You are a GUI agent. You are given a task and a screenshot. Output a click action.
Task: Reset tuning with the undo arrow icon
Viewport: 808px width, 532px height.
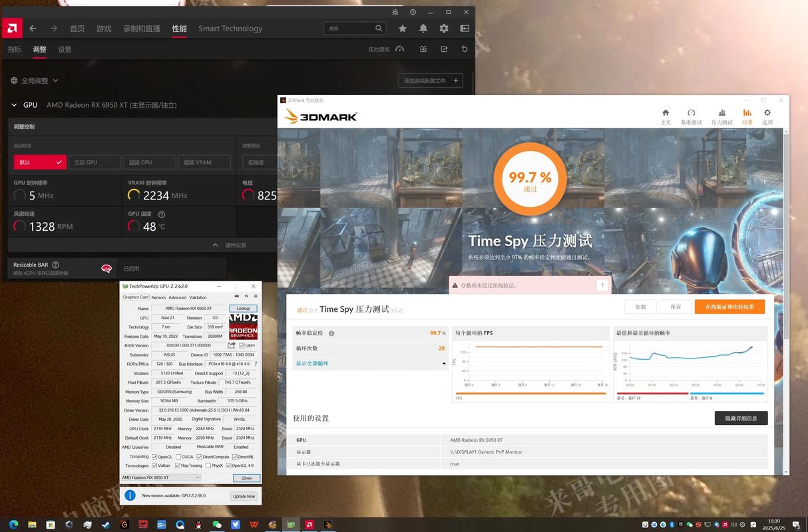pos(465,49)
